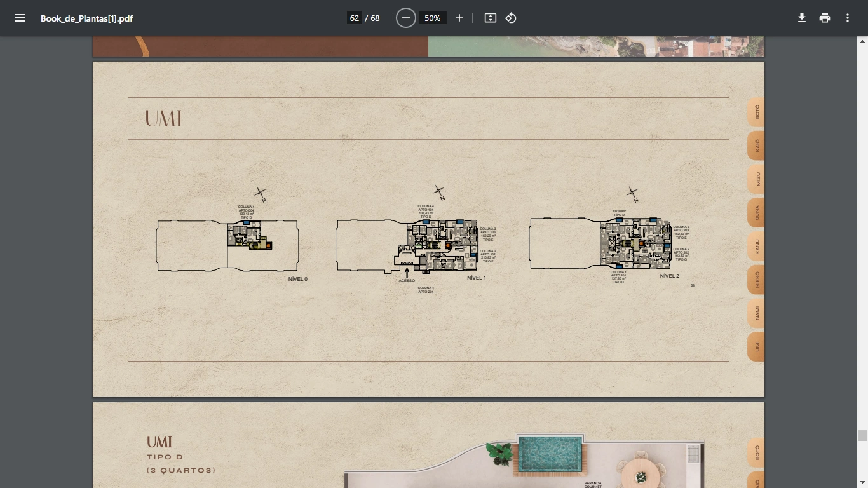Click the scrollbar up arrow
This screenshot has height=488, width=868.
[x=862, y=41]
